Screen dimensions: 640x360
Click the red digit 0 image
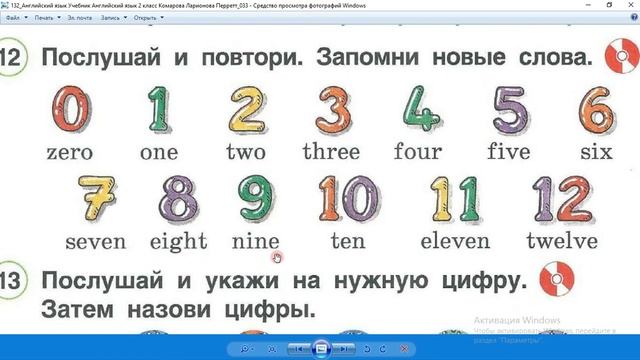pos(71,109)
